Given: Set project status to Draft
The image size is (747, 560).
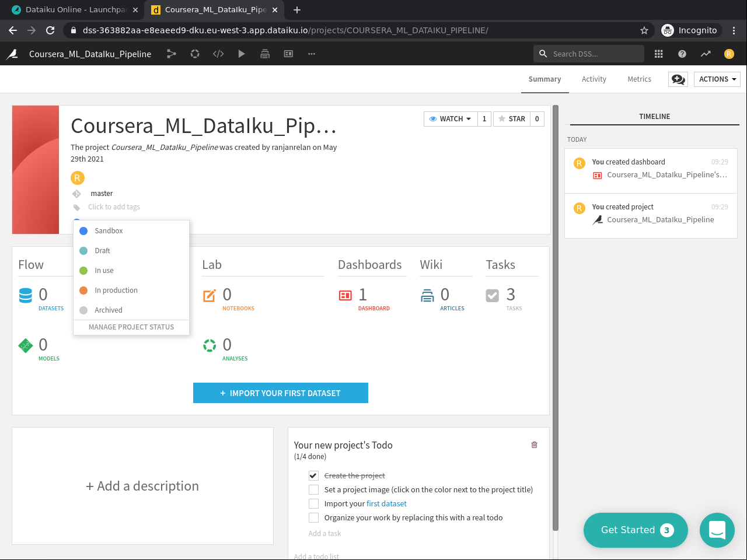Looking at the screenshot, I should point(131,251).
